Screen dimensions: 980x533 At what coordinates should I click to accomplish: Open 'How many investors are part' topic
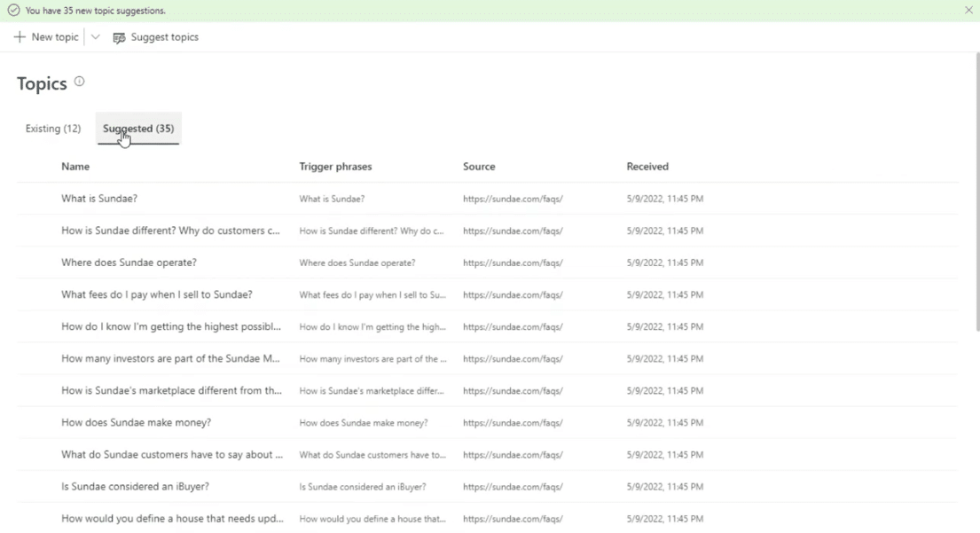coord(170,358)
